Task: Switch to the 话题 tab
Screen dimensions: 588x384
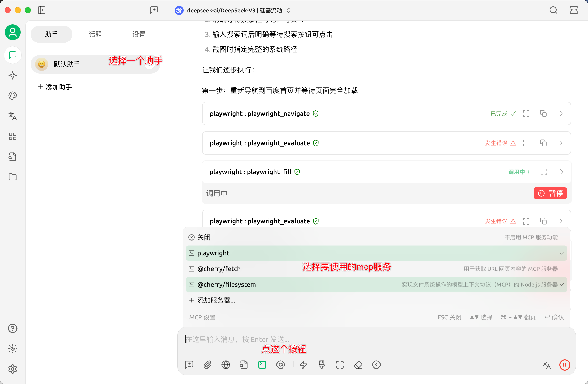Action: click(95, 34)
